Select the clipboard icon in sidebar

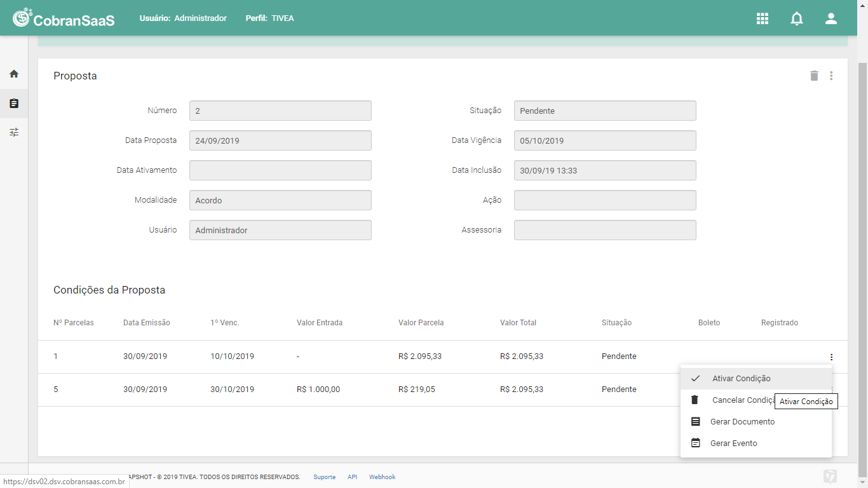(x=14, y=103)
